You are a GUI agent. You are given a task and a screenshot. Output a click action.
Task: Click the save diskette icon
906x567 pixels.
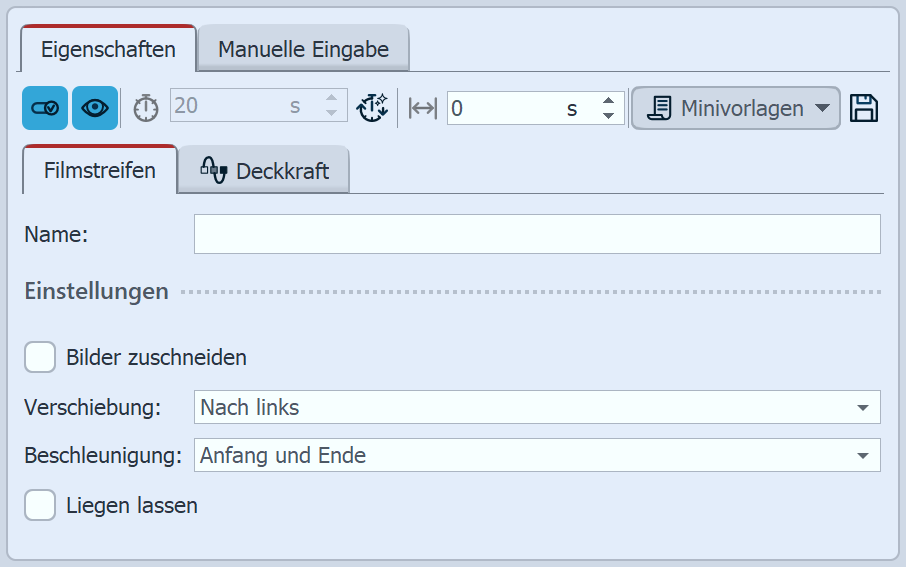(x=864, y=108)
